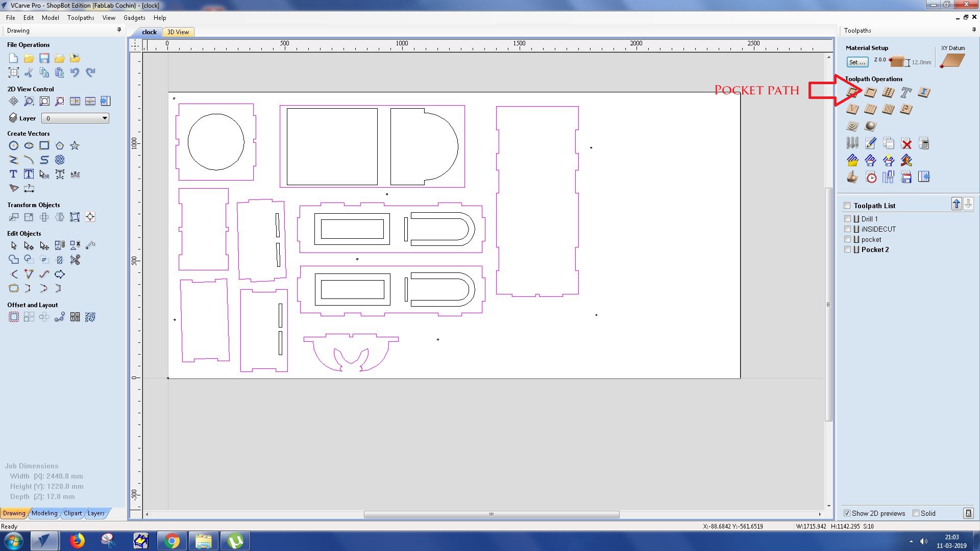This screenshot has height=551, width=980.
Task: Click the Draw Circle tool
Action: point(14,146)
